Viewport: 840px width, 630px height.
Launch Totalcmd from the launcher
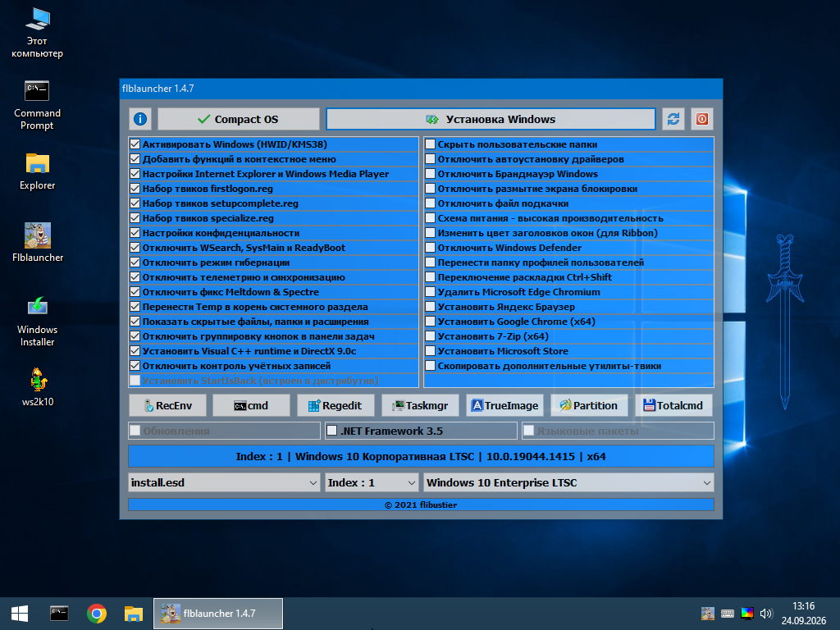(x=673, y=405)
